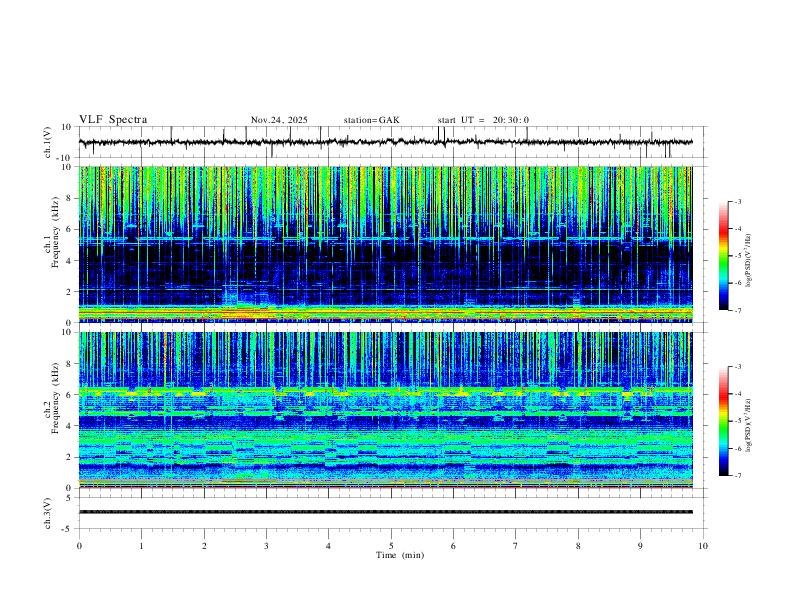Screen dimensions: 792x612
Task: Click the '9' tick on time axis
Action: [640, 546]
